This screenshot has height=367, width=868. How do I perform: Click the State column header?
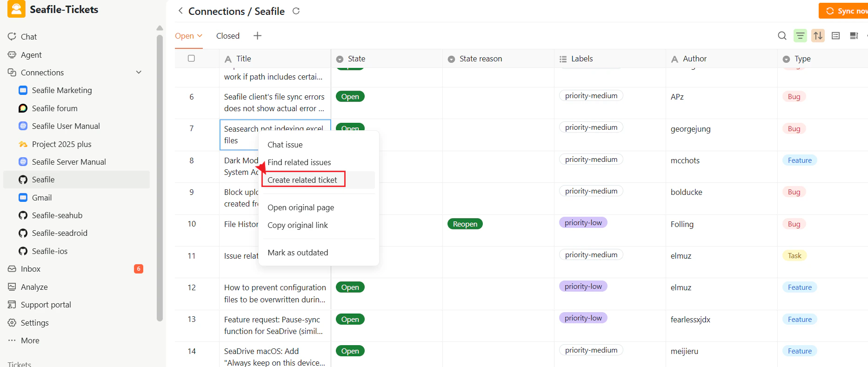pyautogui.click(x=387, y=59)
